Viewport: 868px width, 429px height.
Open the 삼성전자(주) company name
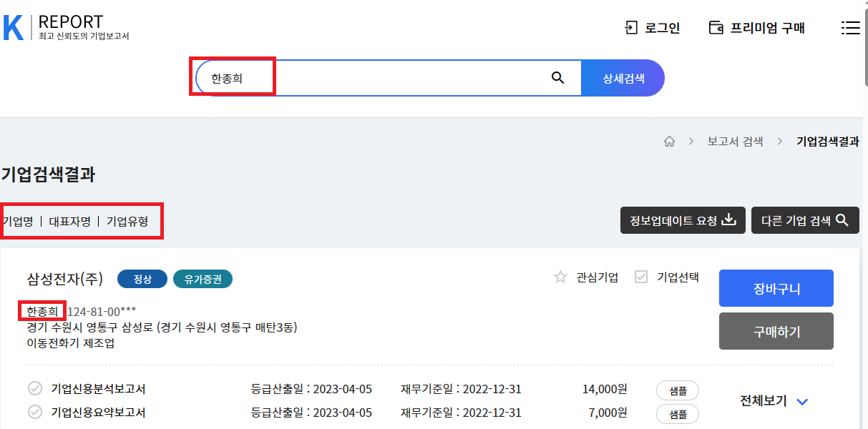click(x=65, y=279)
